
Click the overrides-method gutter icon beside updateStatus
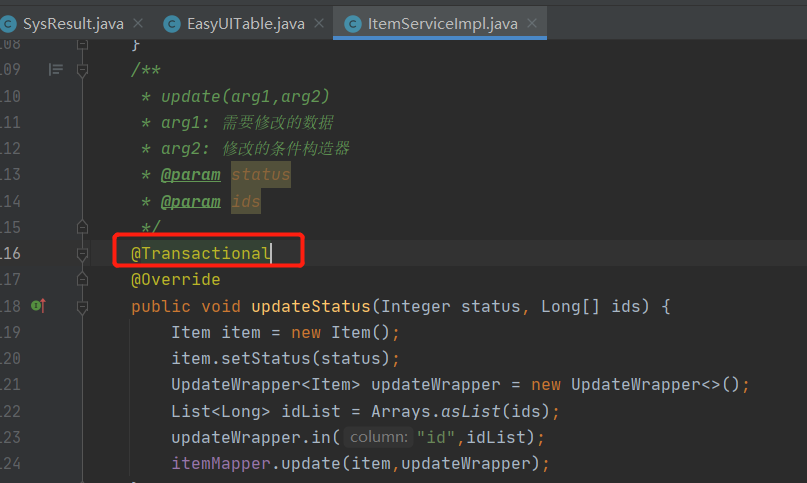(39, 306)
